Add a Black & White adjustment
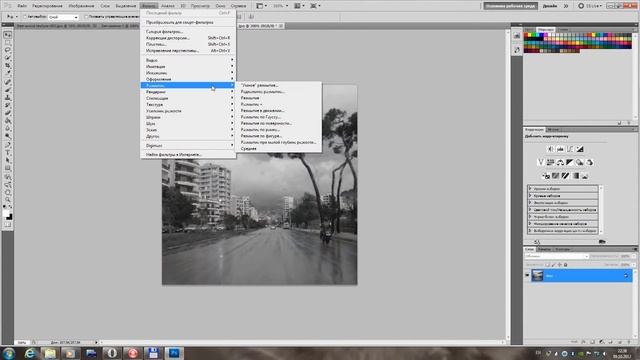This screenshot has height=360, width=640. (x=570, y=162)
